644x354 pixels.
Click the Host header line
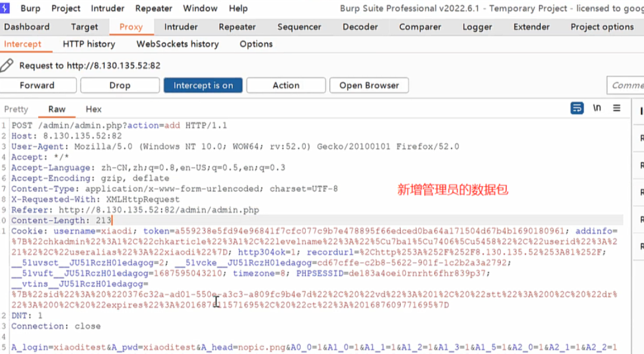67,136
